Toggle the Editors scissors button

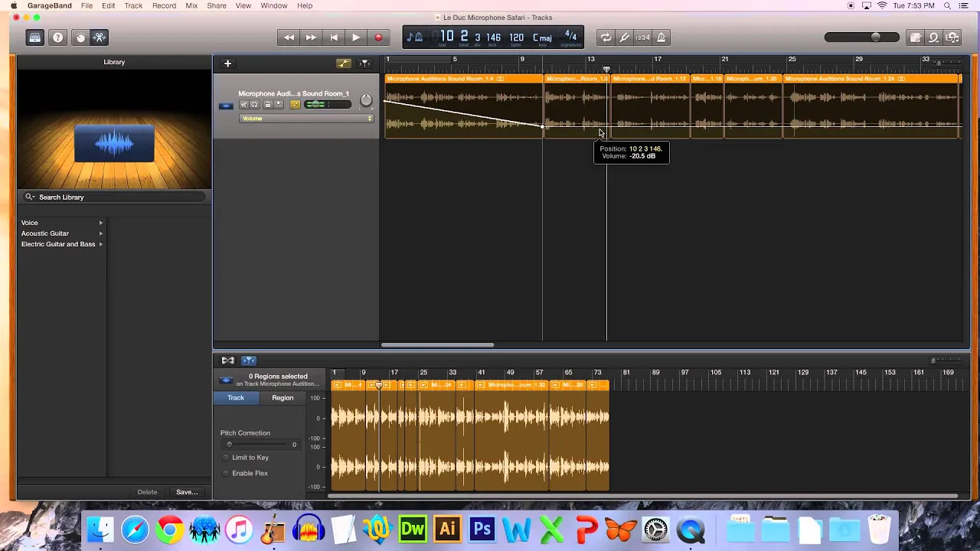(x=100, y=37)
